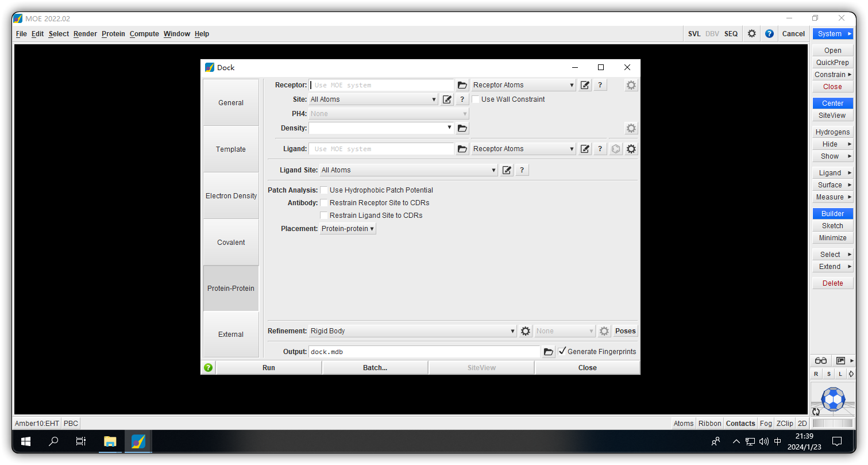Click the blue question mark help icon in top bar
868x465 pixels.
pos(769,34)
